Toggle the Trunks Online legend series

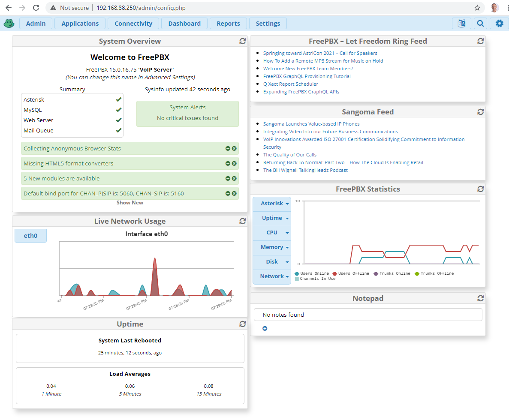(x=392, y=273)
